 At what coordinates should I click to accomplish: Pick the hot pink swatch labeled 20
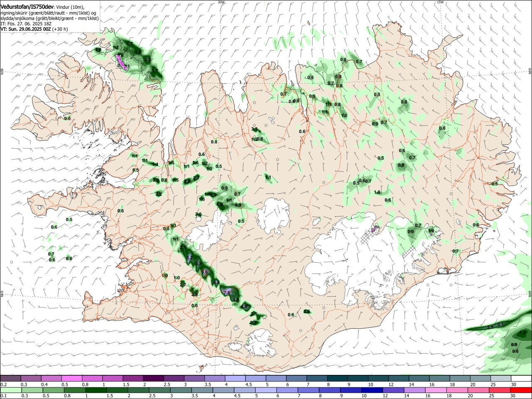(479, 390)
